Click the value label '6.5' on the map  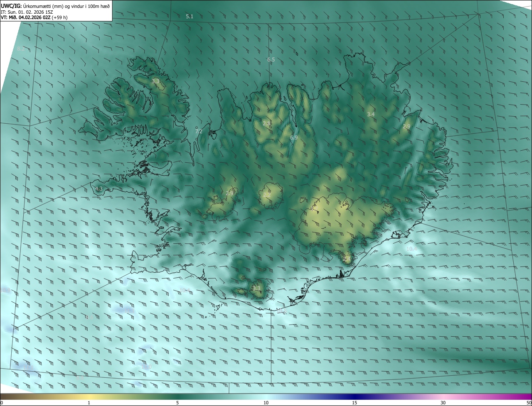[x=271, y=60]
